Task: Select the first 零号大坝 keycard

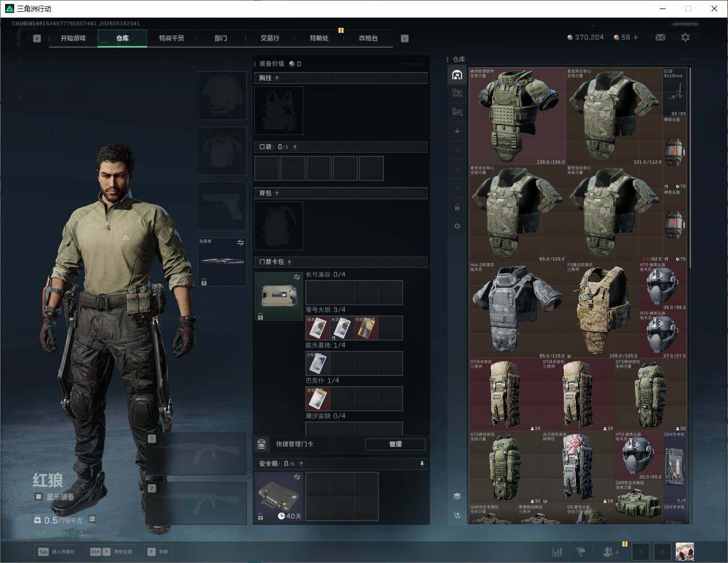Action: (x=318, y=328)
